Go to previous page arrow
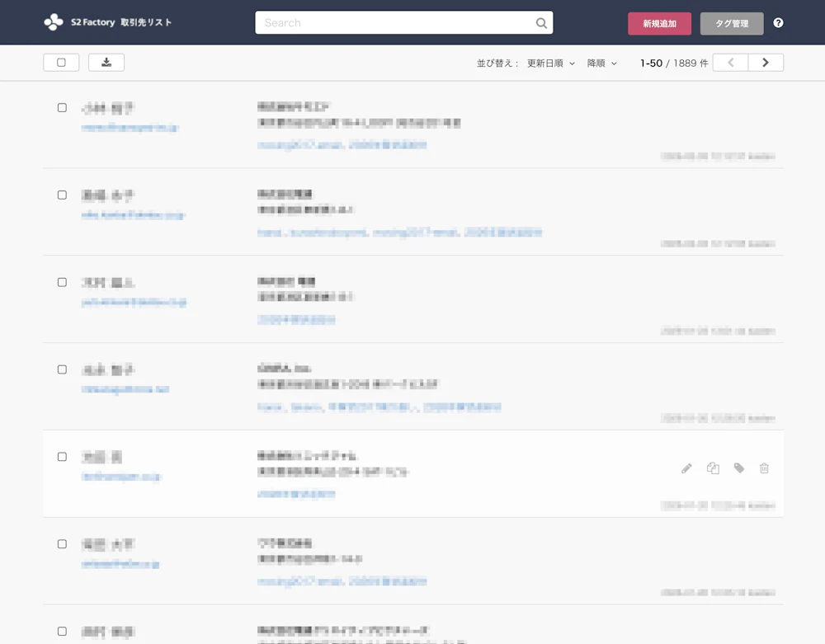Image resolution: width=825 pixels, height=644 pixels. pyautogui.click(x=730, y=63)
